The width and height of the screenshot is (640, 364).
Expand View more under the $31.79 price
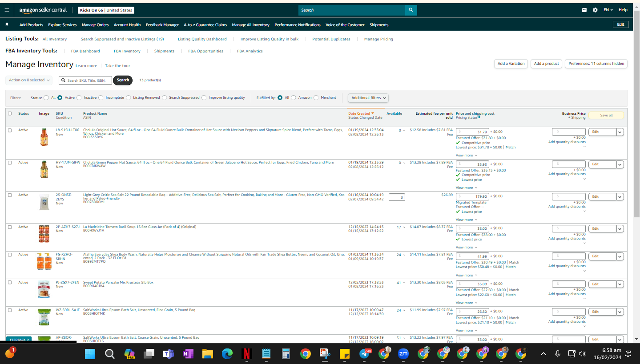pos(467,155)
